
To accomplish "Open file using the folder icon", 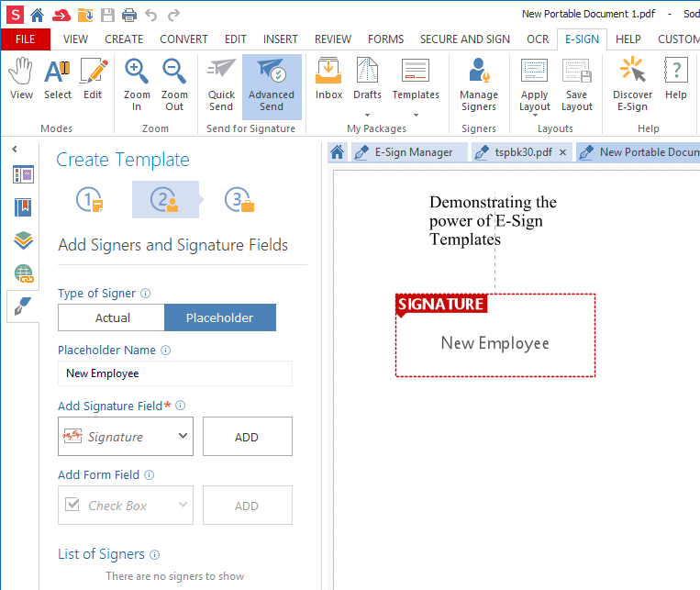I will tap(84, 16).
